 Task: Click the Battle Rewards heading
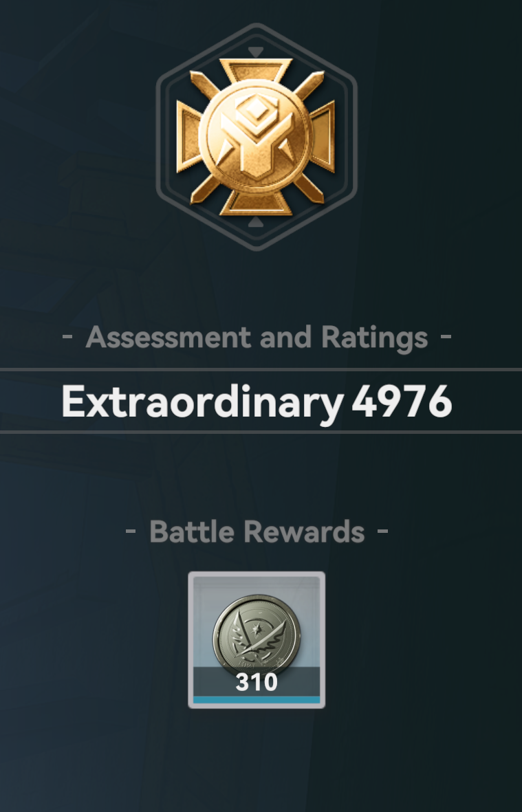coord(257,531)
